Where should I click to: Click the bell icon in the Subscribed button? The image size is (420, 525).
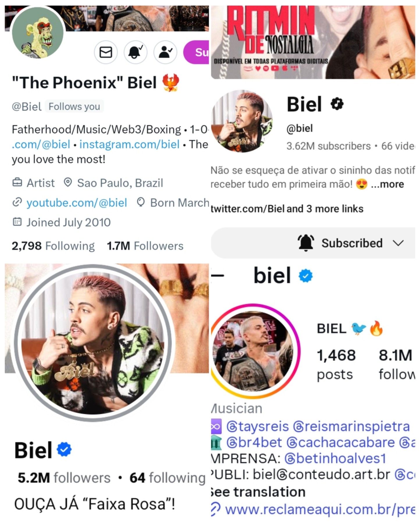pyautogui.click(x=306, y=243)
